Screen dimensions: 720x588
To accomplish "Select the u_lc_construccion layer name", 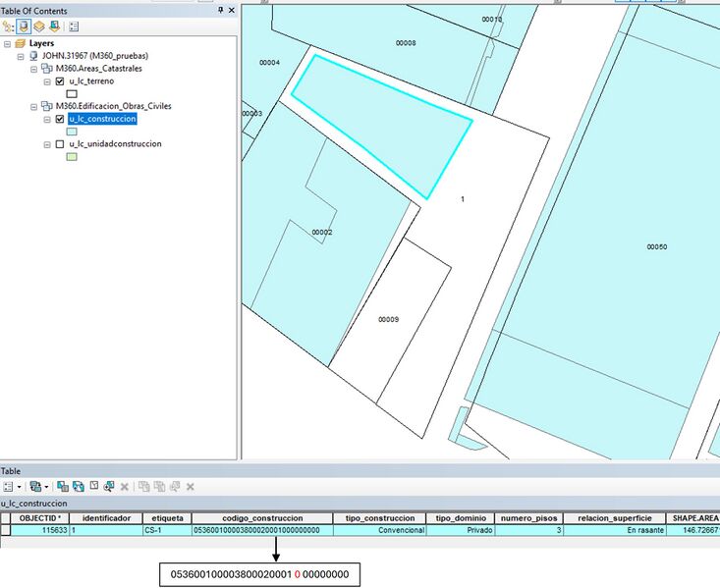I will coord(102,119).
